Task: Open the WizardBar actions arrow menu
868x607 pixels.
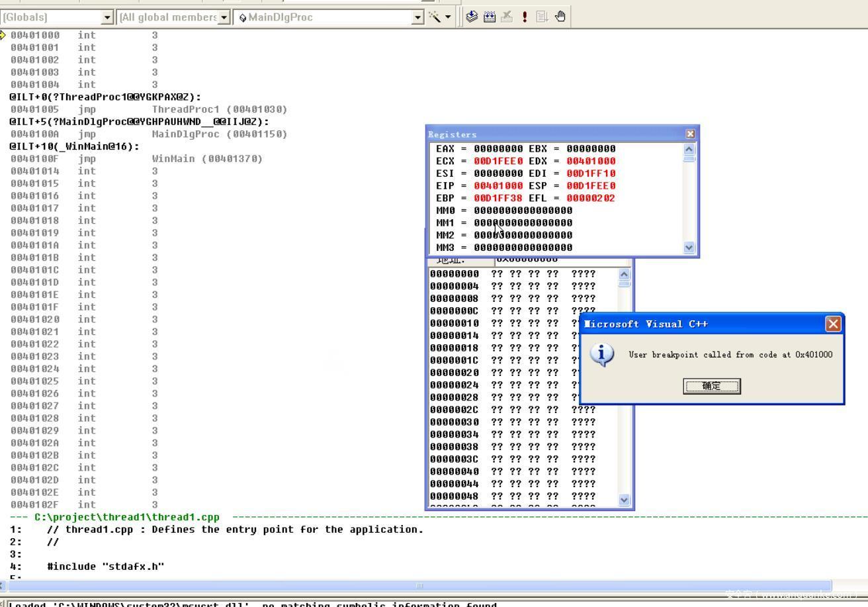Action: point(448,17)
